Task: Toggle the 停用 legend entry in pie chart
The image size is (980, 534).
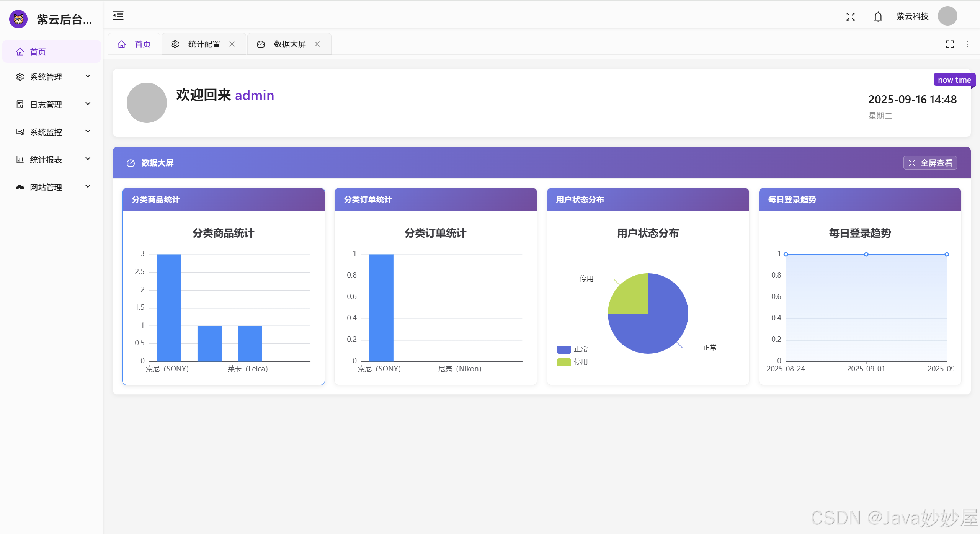Action: (572, 362)
